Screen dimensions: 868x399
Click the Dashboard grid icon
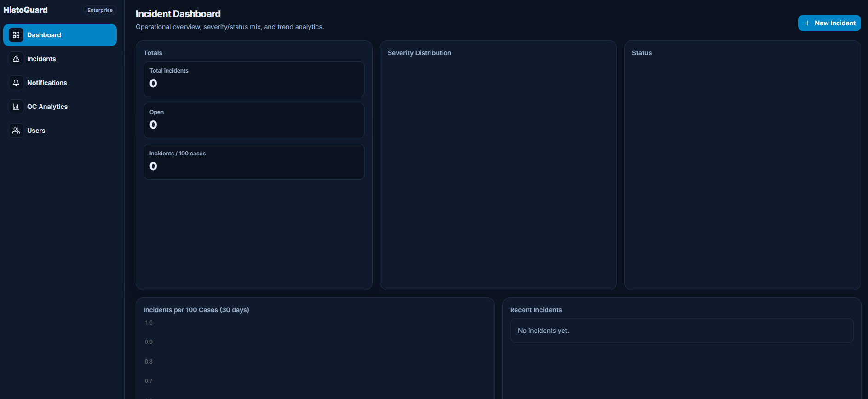[x=16, y=35]
